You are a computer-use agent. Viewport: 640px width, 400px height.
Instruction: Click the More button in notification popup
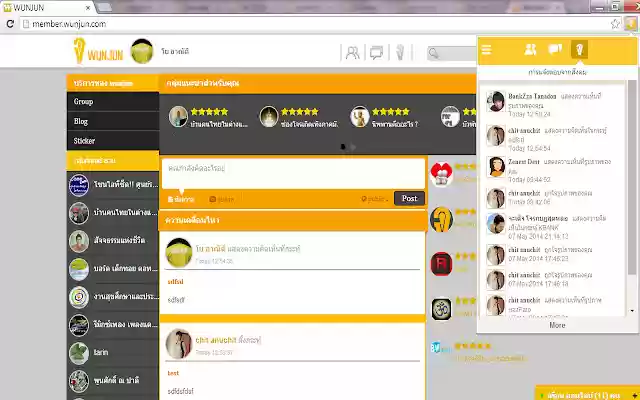click(557, 325)
